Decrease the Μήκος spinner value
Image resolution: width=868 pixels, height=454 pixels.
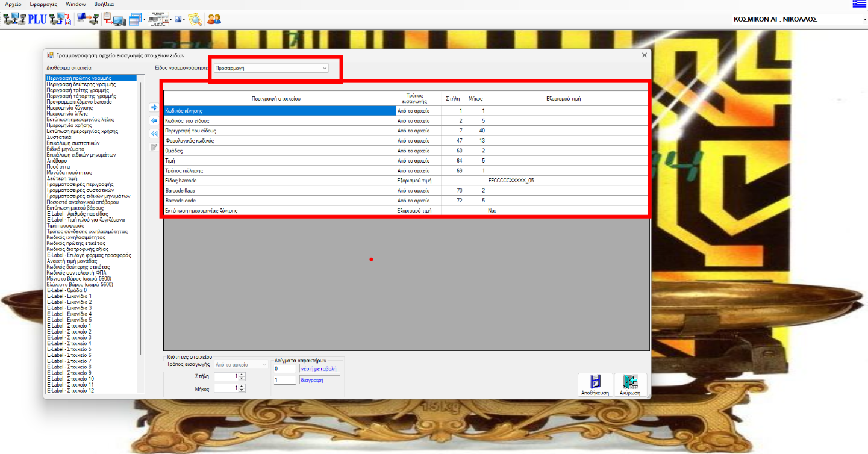242,390
